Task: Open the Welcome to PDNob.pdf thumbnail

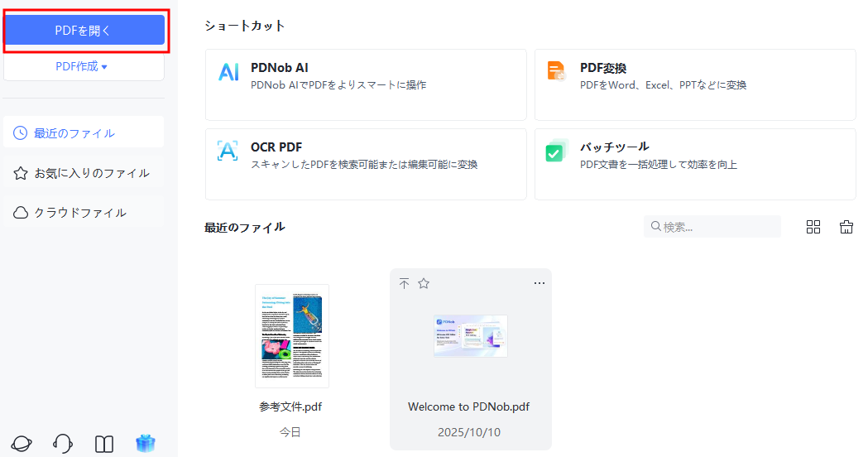Action: pos(471,335)
